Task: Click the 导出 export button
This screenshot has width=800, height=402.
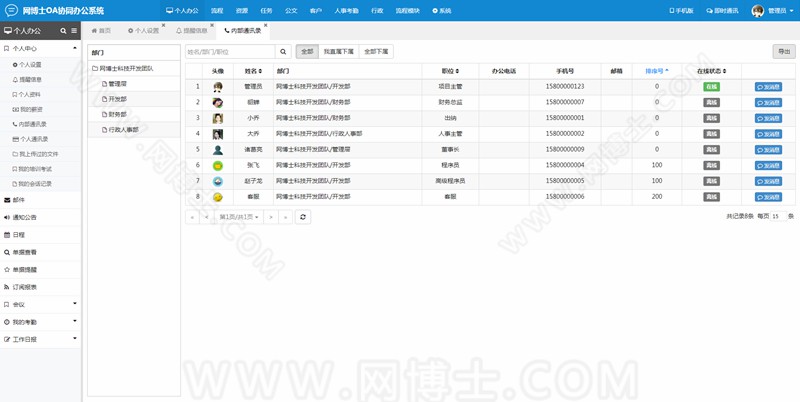Action: click(x=784, y=52)
